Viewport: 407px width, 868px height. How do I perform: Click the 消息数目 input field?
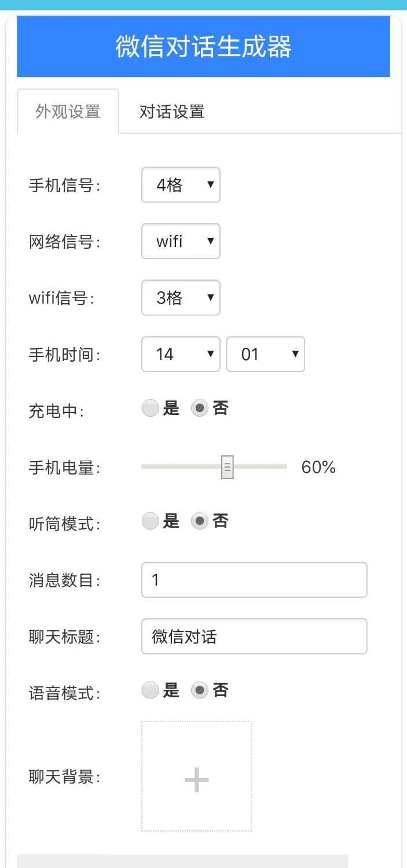tap(254, 579)
